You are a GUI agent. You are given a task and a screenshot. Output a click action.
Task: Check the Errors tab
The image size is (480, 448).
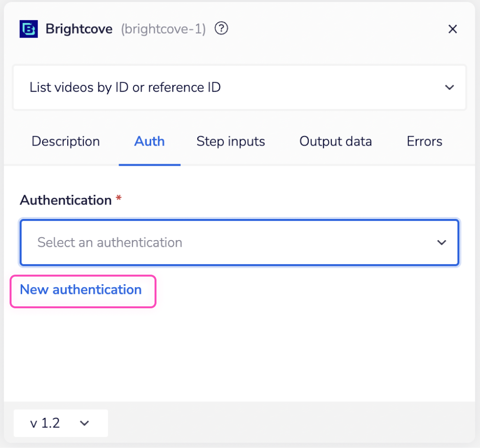pos(424,141)
